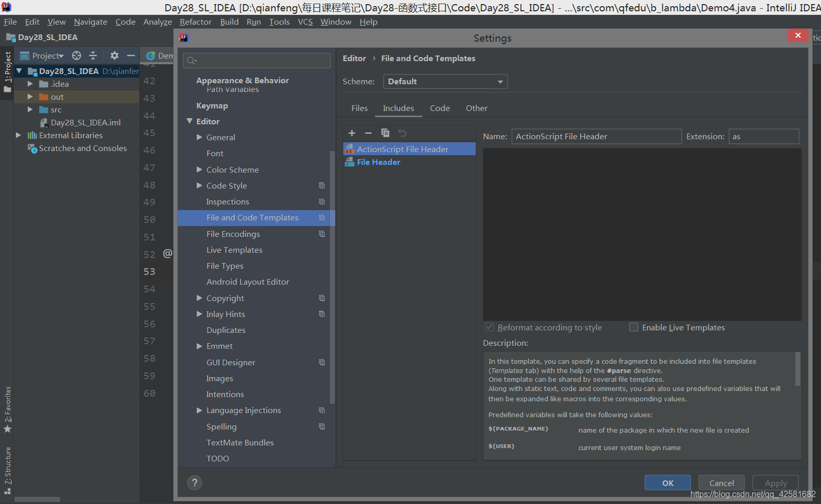Click the OK button
The width and height of the screenshot is (821, 504).
pos(668,483)
